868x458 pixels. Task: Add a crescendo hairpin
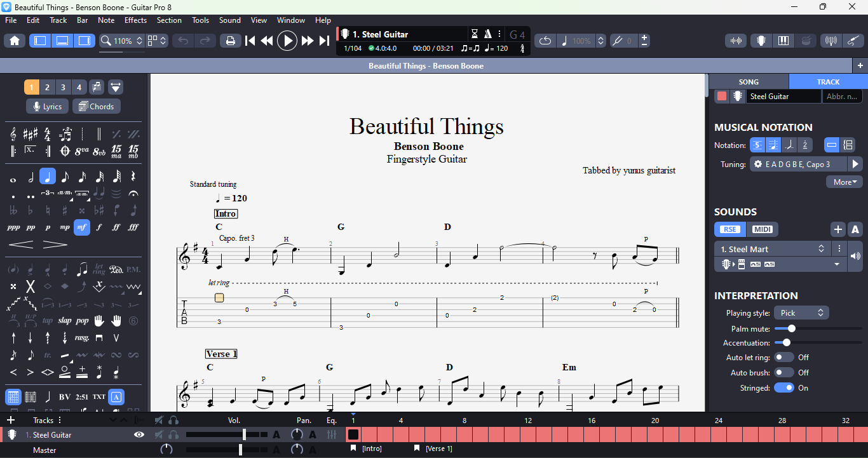21,244
